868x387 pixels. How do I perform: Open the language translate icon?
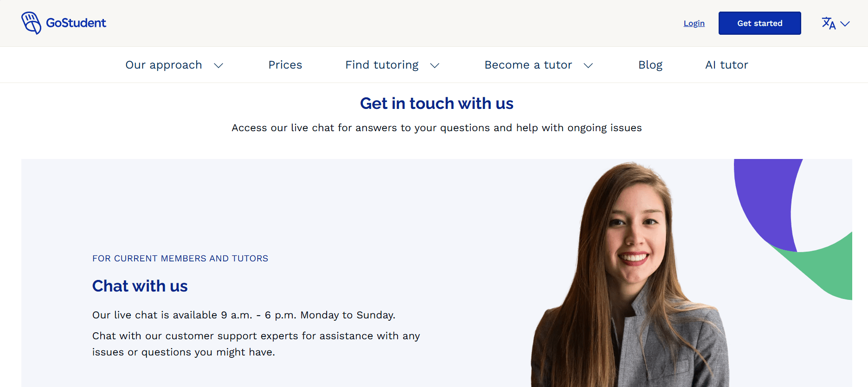click(x=829, y=23)
